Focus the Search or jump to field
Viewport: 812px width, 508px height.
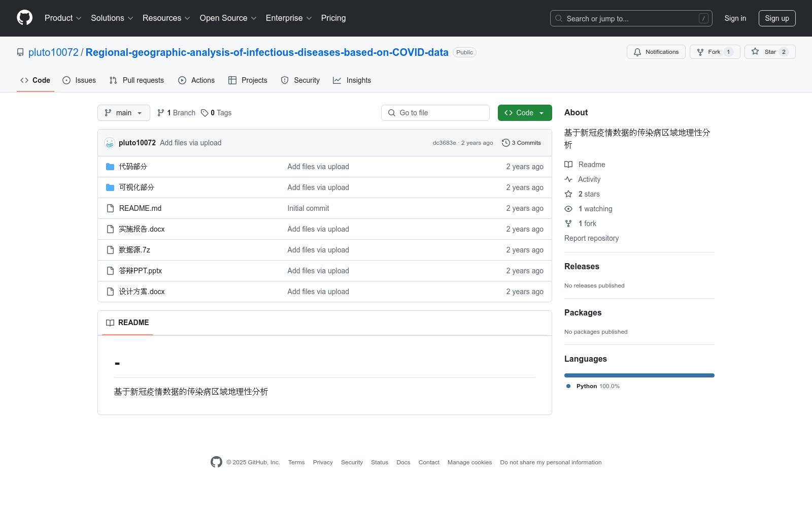pyautogui.click(x=631, y=18)
